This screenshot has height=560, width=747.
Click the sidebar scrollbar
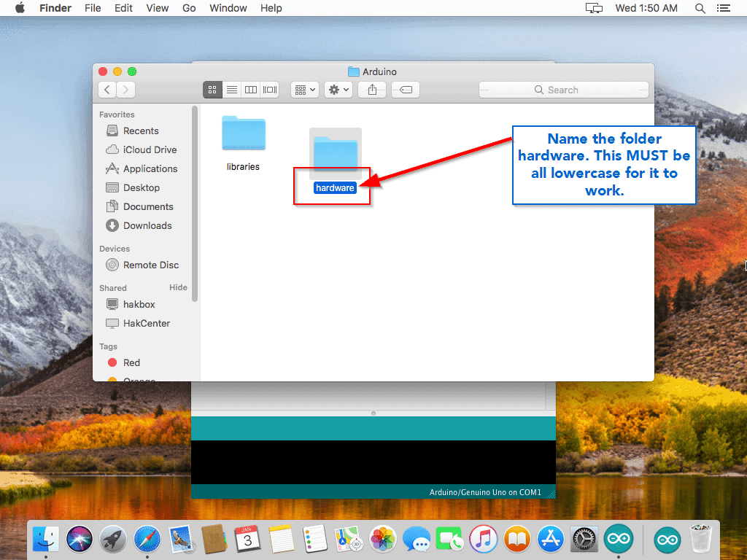(194, 203)
